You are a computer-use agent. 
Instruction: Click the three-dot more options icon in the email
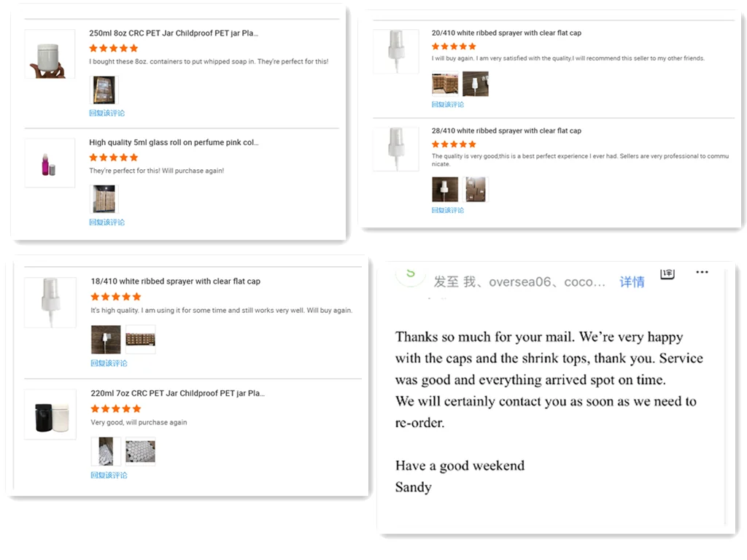702,273
